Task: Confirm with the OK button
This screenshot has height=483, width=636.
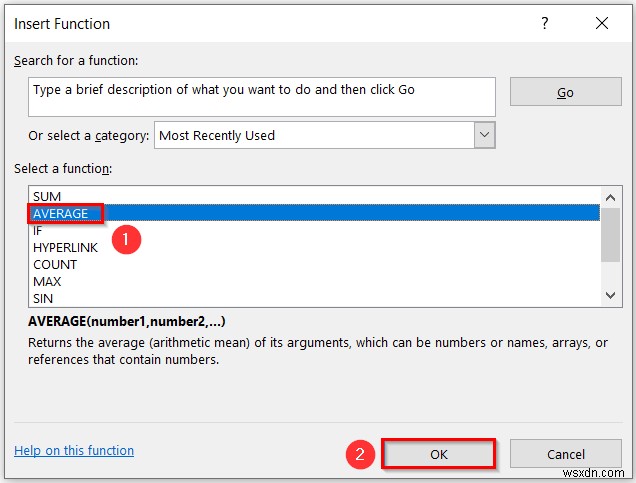Action: 439,454
